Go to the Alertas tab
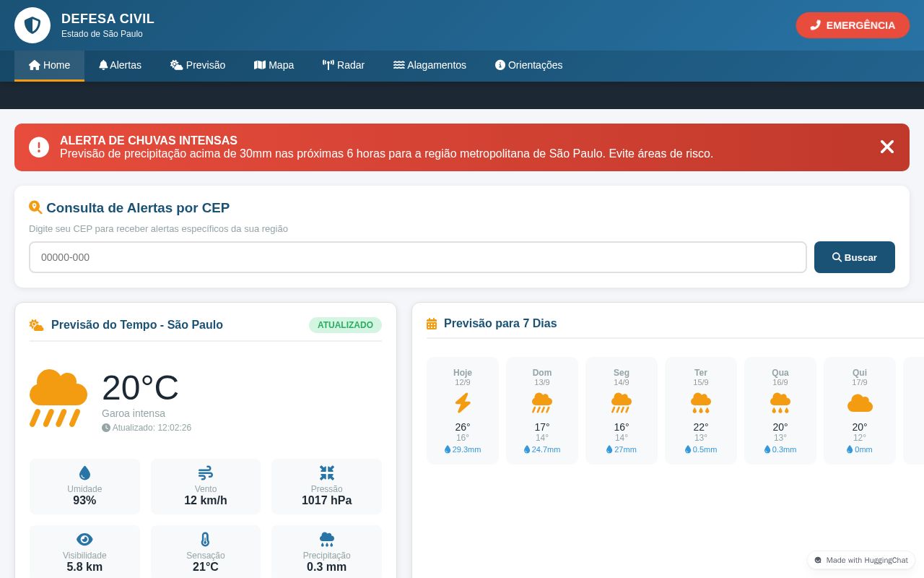The image size is (924, 578). click(120, 65)
